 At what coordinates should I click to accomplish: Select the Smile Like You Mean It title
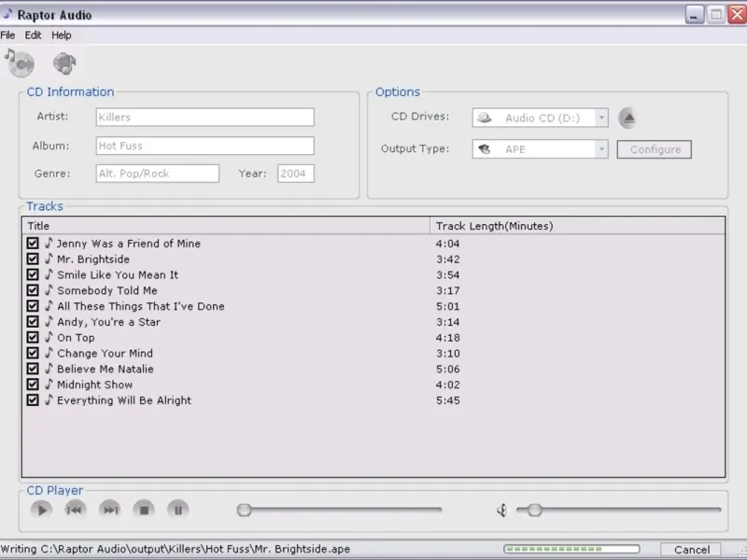coord(118,274)
